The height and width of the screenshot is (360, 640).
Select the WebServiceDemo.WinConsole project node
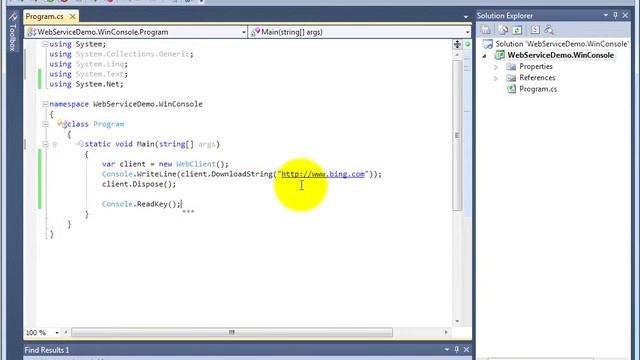(560, 55)
